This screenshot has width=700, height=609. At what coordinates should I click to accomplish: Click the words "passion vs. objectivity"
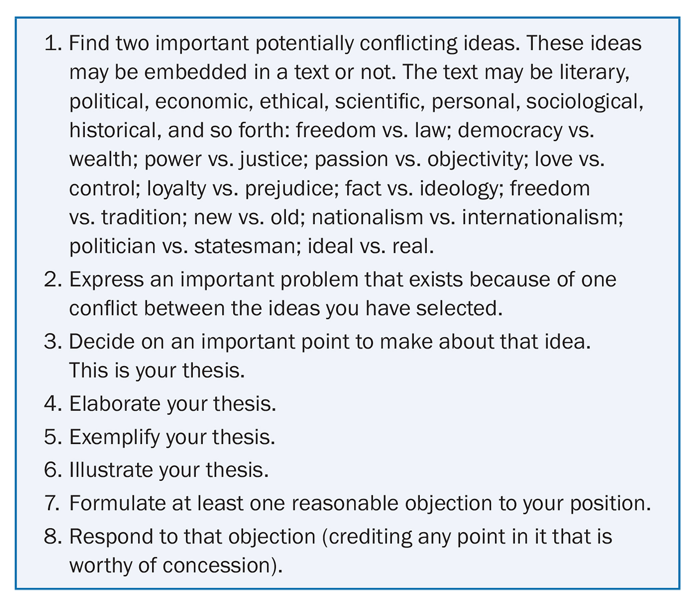point(421,159)
